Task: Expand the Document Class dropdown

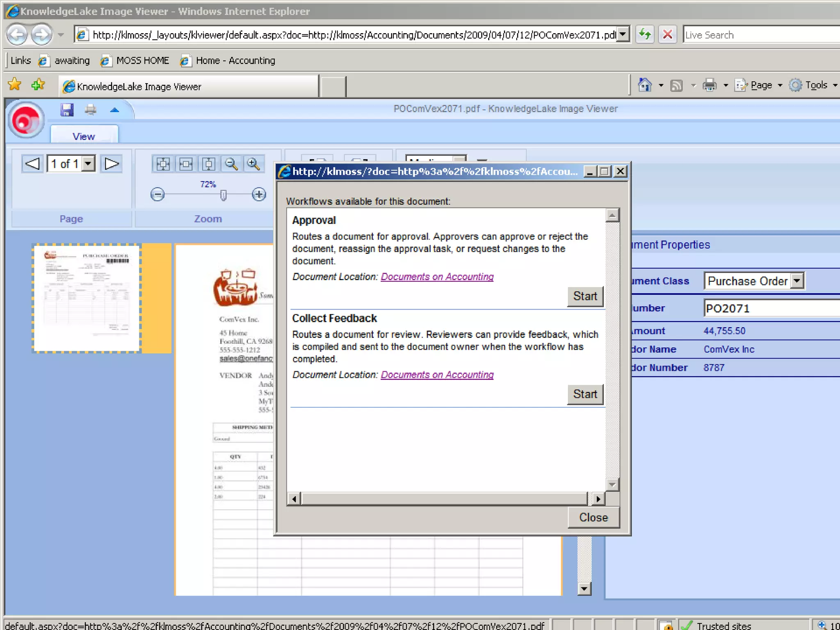Action: pyautogui.click(x=797, y=281)
